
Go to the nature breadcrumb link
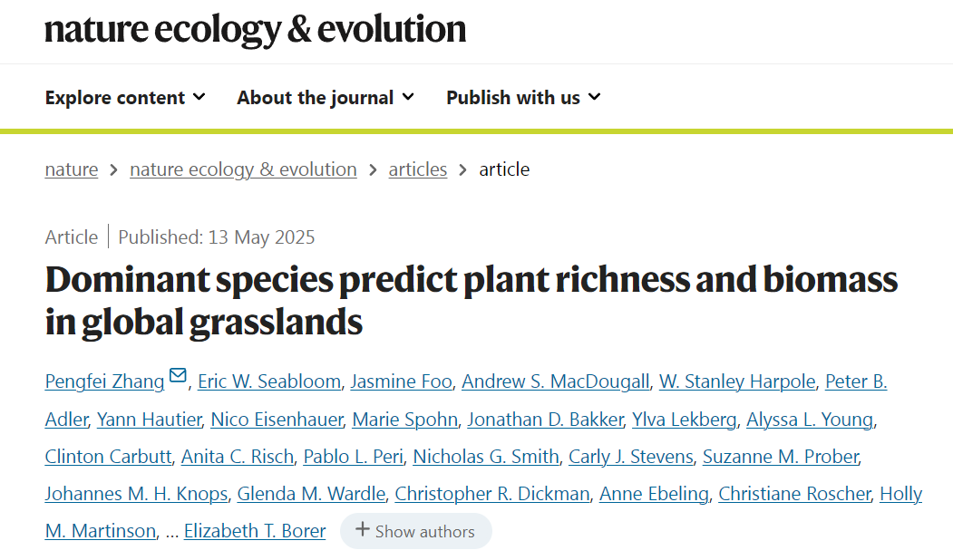[72, 169]
